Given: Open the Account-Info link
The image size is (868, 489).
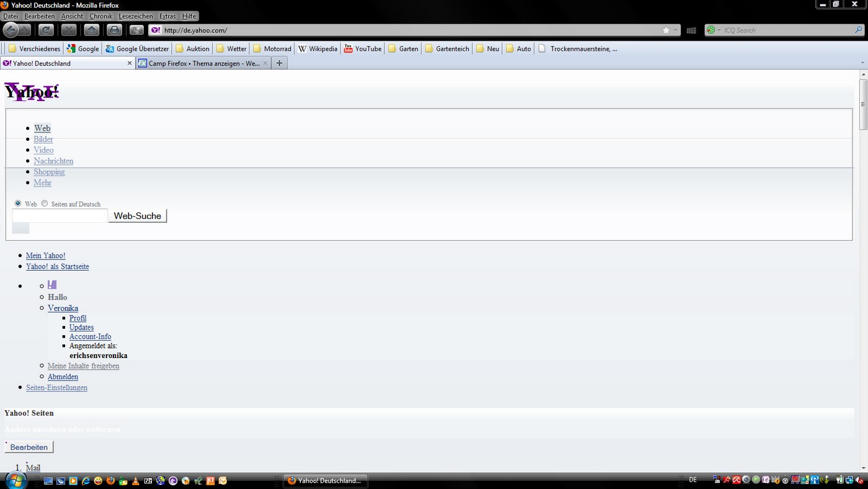Looking at the screenshot, I should [x=91, y=336].
